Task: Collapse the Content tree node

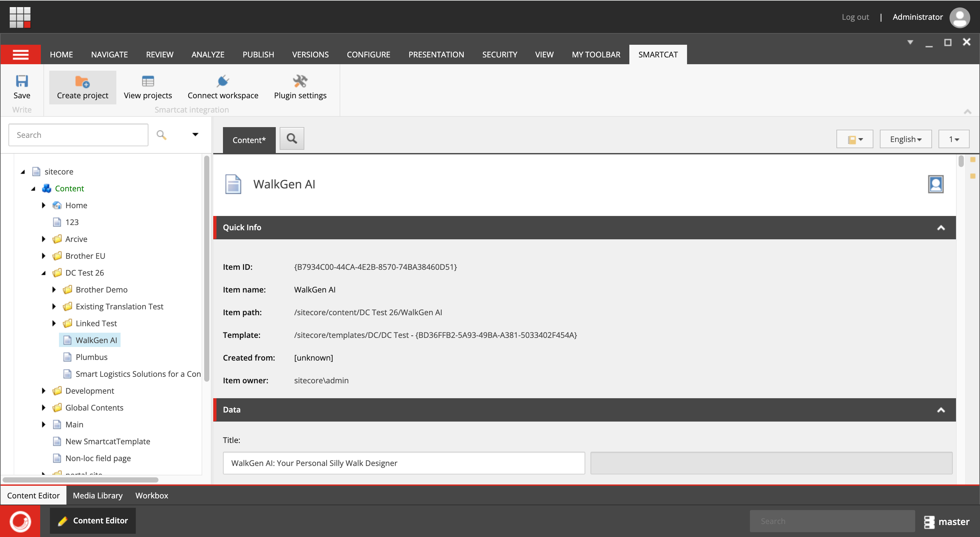Action: pos(33,188)
